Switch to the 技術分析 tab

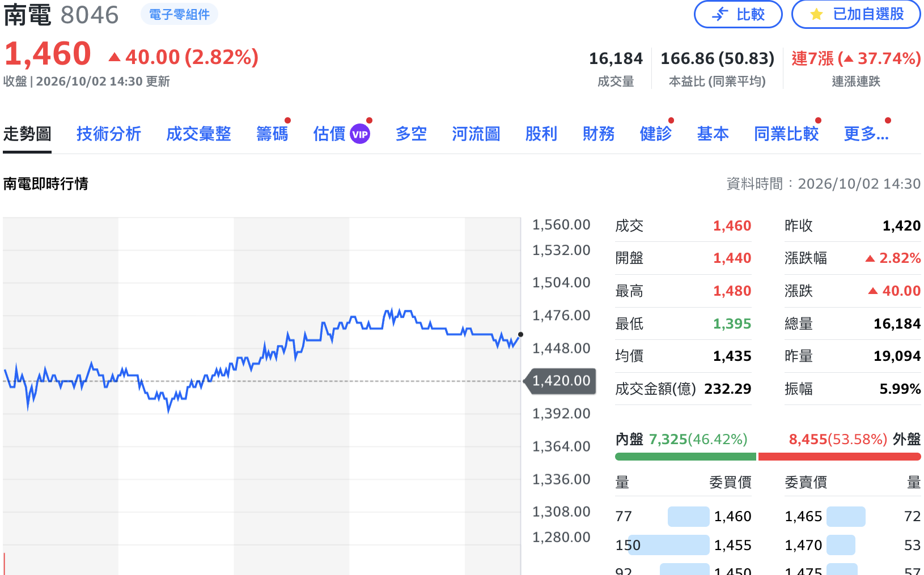109,134
